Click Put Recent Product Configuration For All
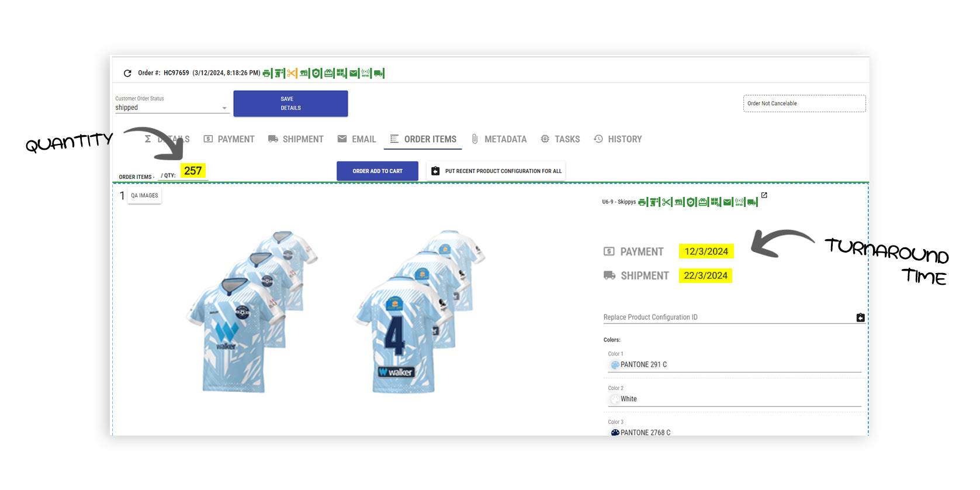This screenshot has width=980, height=490. [x=496, y=171]
